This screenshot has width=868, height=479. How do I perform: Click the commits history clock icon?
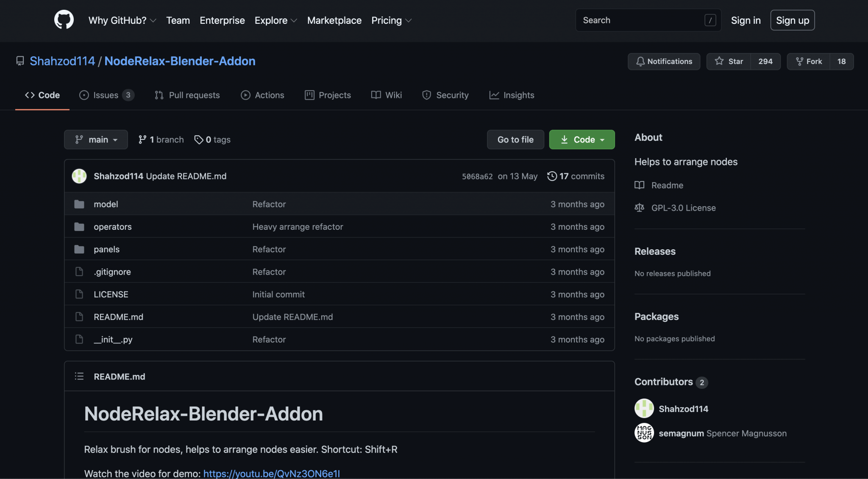point(552,176)
